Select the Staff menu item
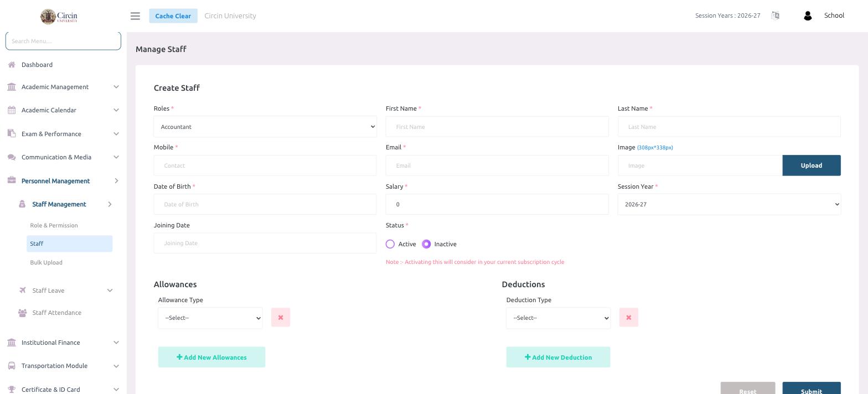 [x=70, y=243]
